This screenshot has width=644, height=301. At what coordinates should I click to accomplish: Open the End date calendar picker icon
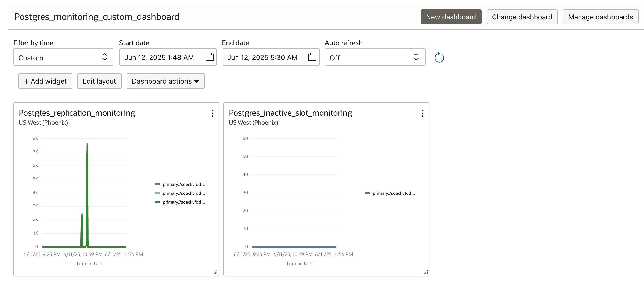pos(312,57)
